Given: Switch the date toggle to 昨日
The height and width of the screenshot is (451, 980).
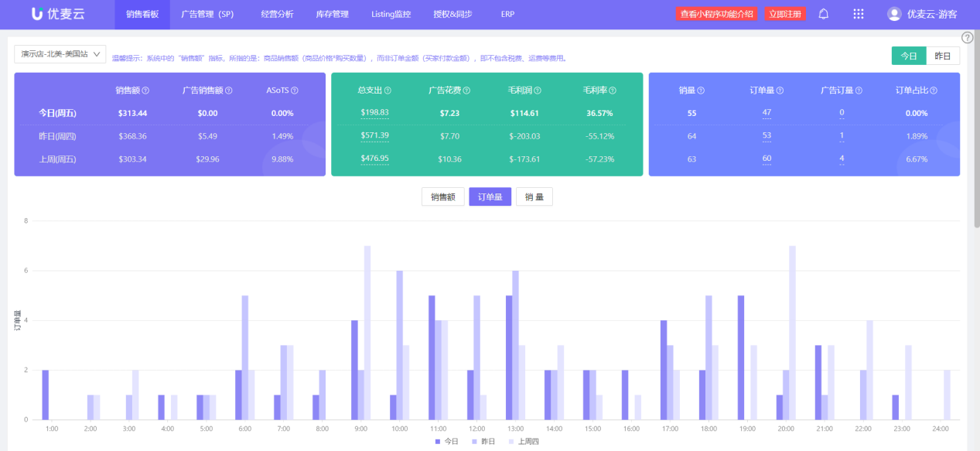Looking at the screenshot, I should (x=943, y=56).
